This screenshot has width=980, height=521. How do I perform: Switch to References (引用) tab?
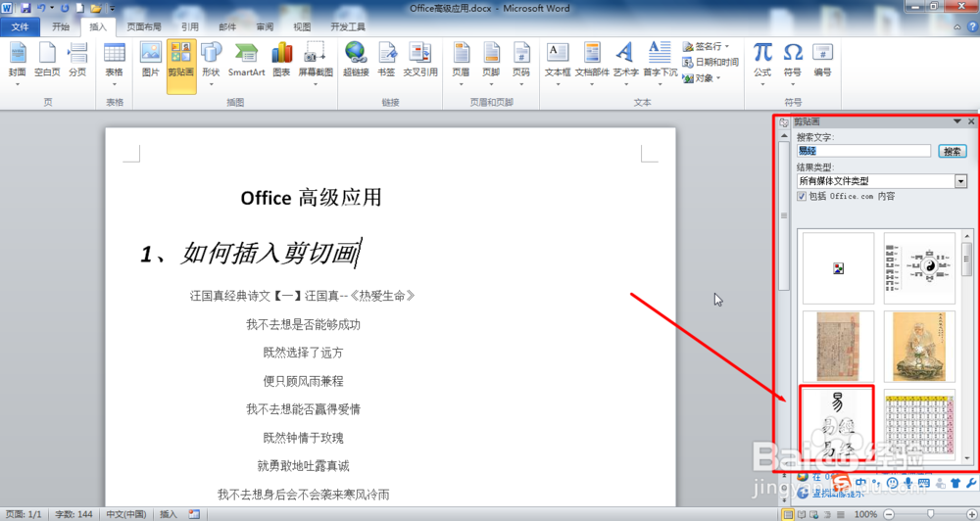(190, 26)
